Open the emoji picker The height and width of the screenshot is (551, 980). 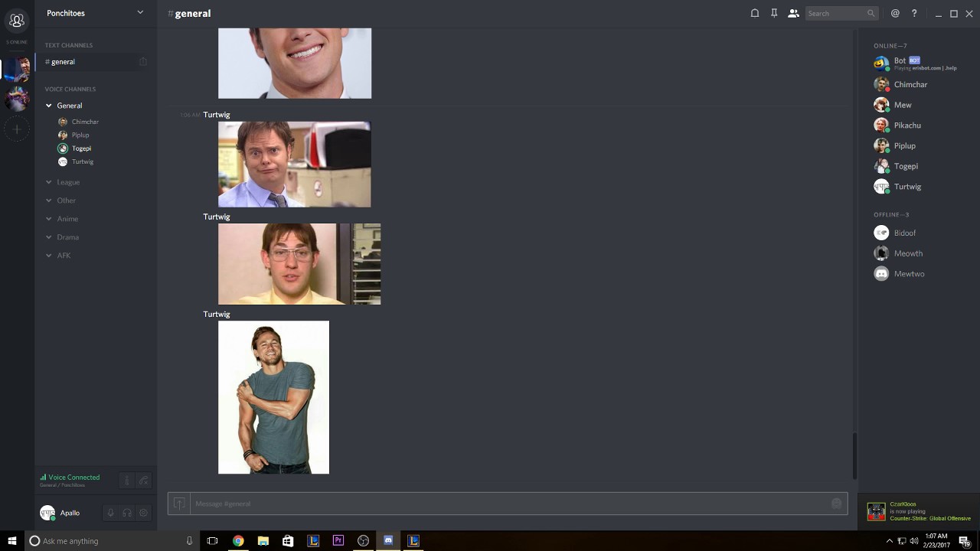coord(836,504)
